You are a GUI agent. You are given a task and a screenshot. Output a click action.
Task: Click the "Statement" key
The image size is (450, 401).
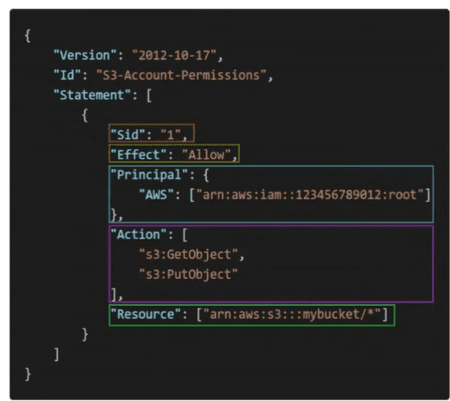[92, 95]
